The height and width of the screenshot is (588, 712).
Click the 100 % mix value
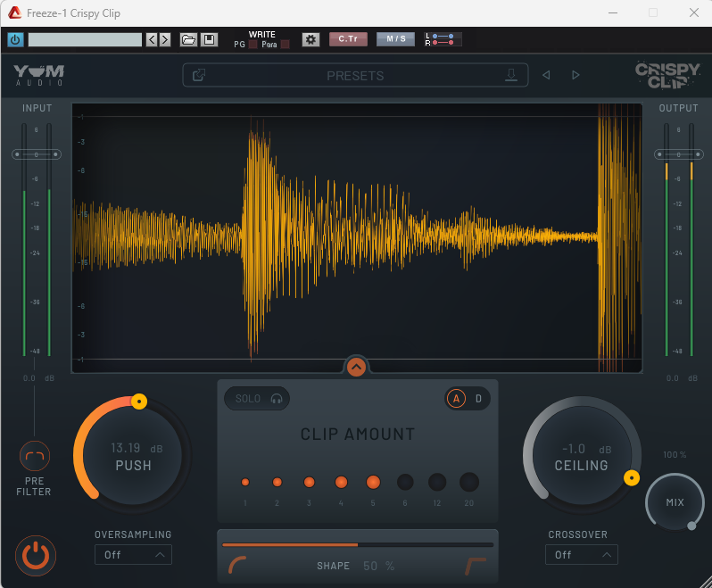(675, 455)
